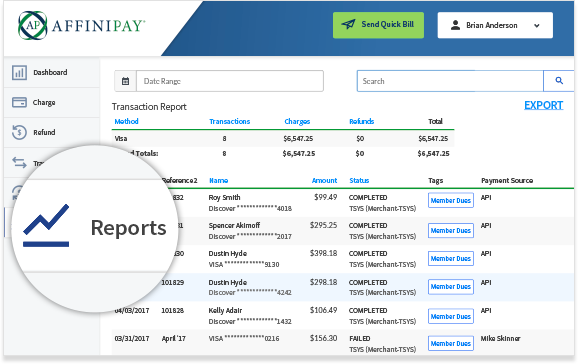Open the Dashboard bar chart icon
The width and height of the screenshot is (578, 364).
pyautogui.click(x=19, y=72)
